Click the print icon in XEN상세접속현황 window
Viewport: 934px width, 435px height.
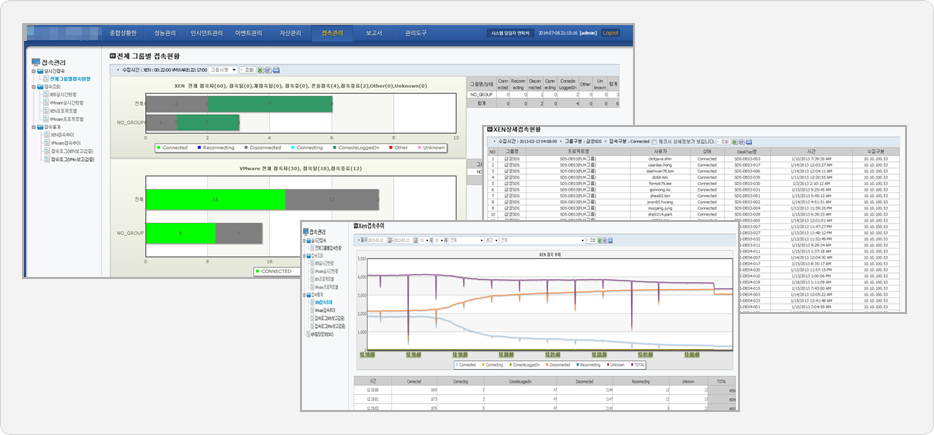point(749,142)
